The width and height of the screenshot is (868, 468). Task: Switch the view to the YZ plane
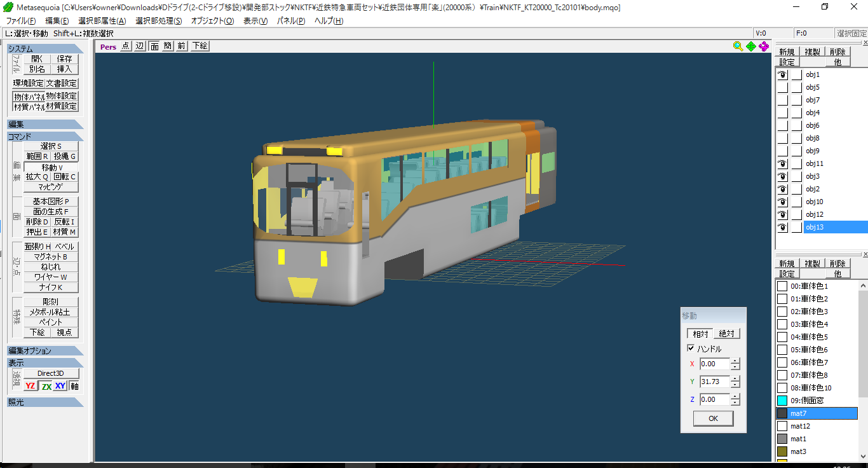pyautogui.click(x=31, y=386)
